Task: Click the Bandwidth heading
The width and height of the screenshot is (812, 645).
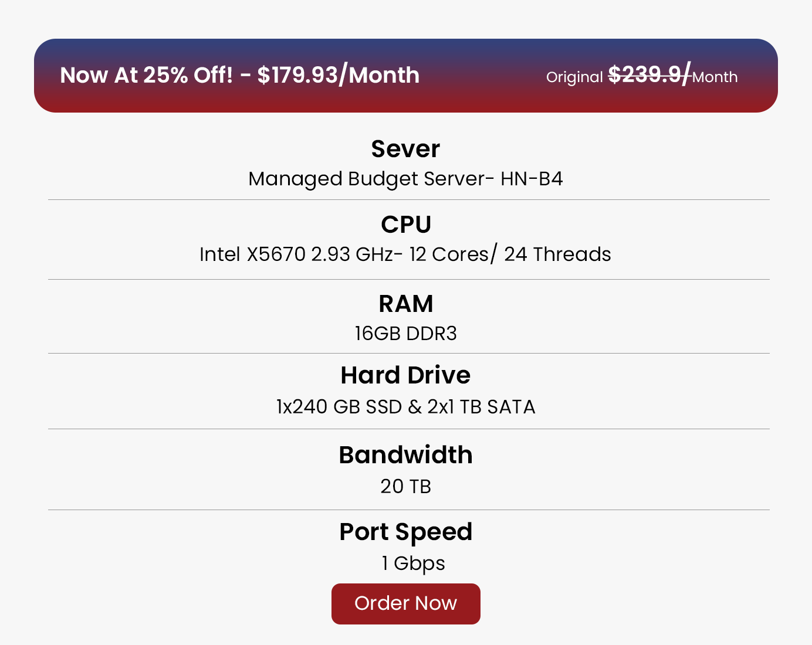Action: coord(405,455)
